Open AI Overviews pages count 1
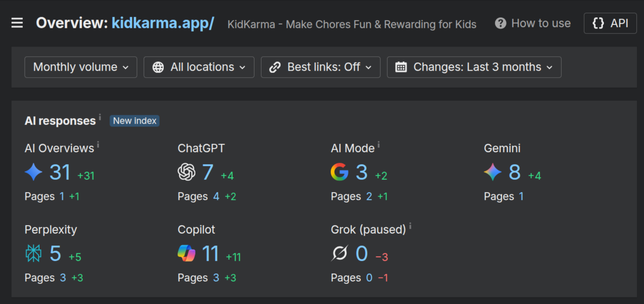 [62, 197]
